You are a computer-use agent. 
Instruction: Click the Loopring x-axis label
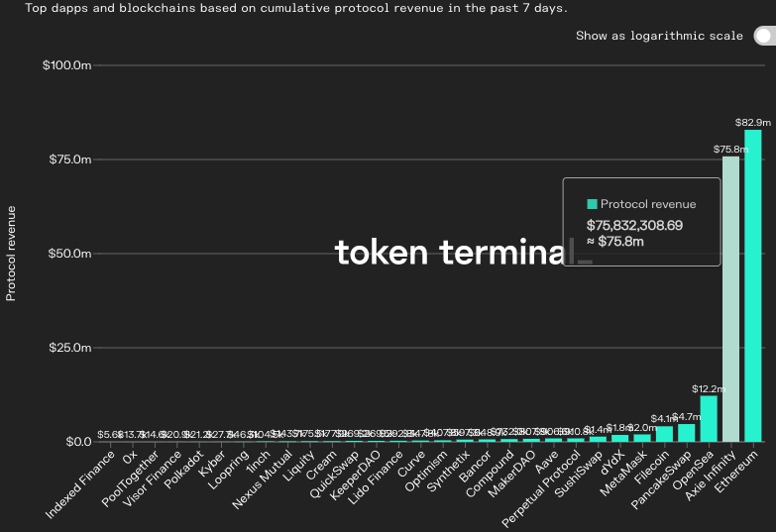(228, 470)
